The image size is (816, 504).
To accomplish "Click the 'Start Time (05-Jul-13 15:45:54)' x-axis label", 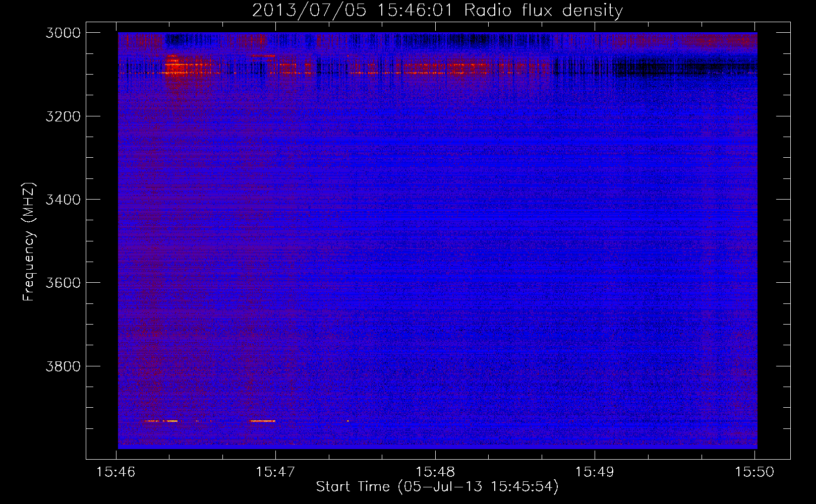I will pyautogui.click(x=437, y=487).
